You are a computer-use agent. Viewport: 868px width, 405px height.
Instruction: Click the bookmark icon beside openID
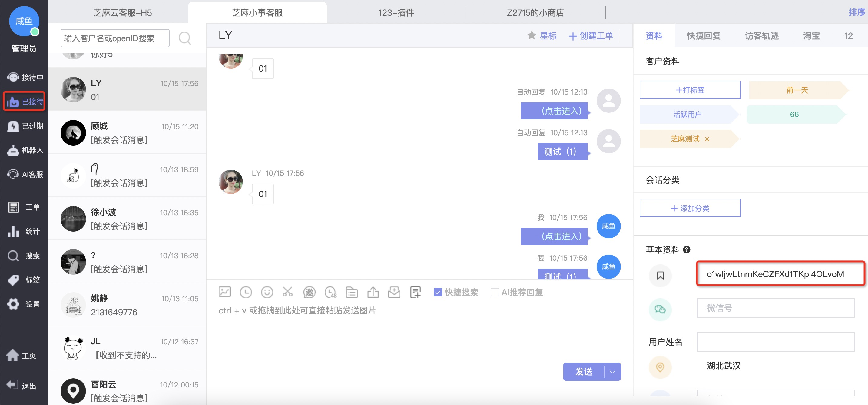(660, 276)
